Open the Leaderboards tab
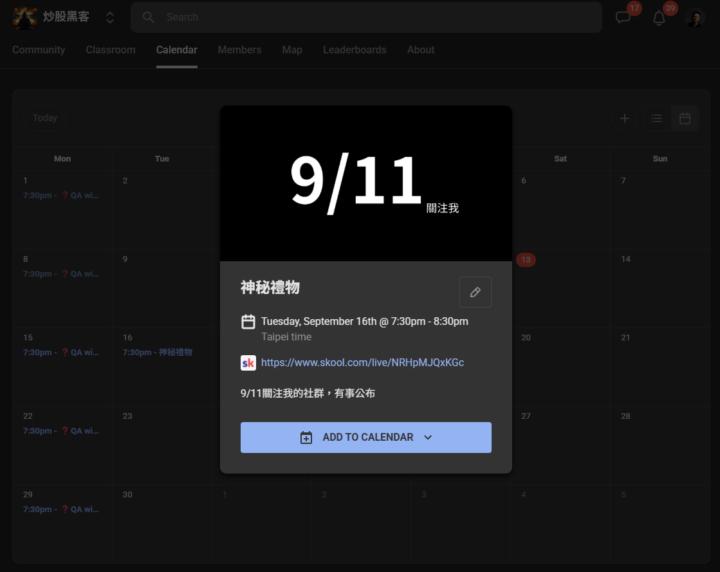Viewport: 720px width, 572px height. pyautogui.click(x=354, y=50)
